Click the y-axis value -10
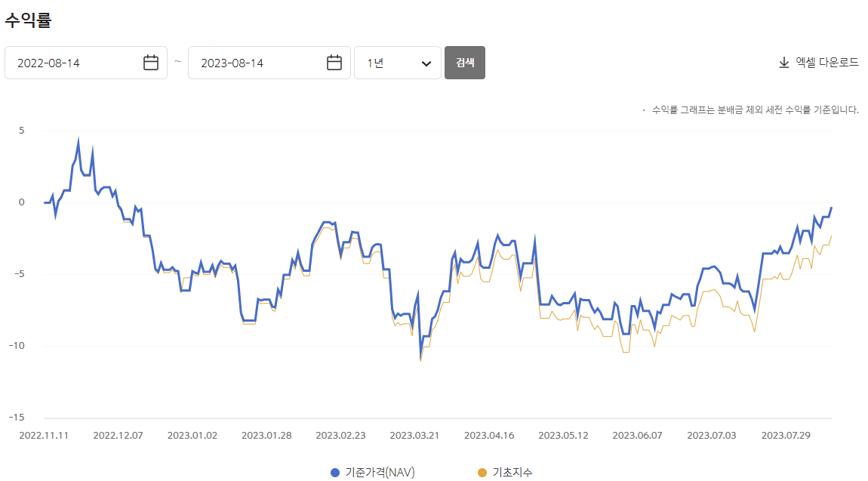This screenshot has height=481, width=868. click(17, 345)
